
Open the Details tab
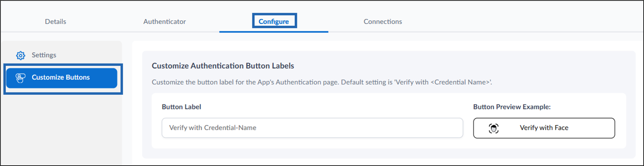click(x=55, y=22)
